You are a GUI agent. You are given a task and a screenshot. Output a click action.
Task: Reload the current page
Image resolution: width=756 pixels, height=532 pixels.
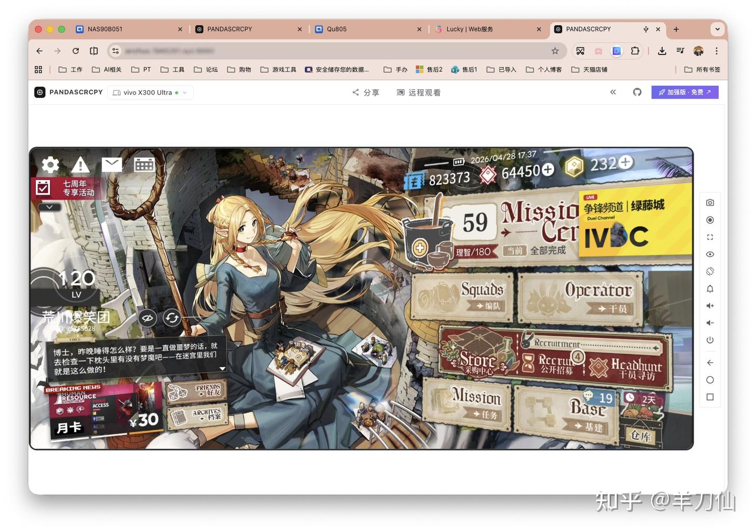point(76,51)
